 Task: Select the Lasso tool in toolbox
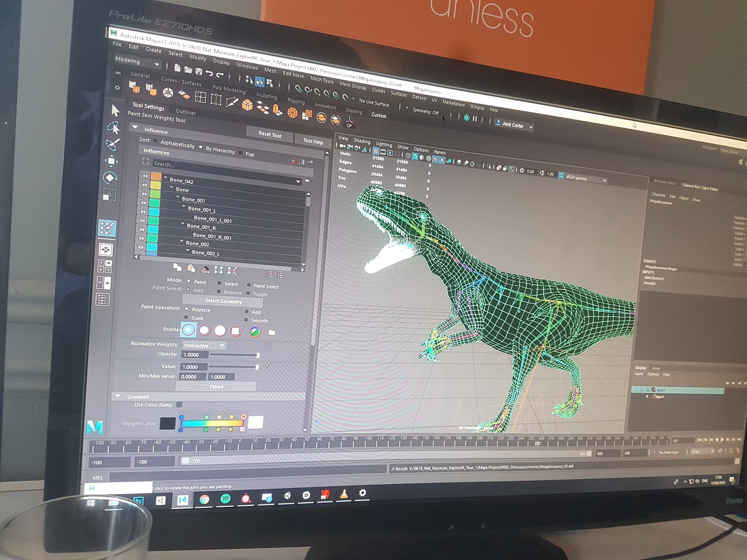[x=113, y=128]
